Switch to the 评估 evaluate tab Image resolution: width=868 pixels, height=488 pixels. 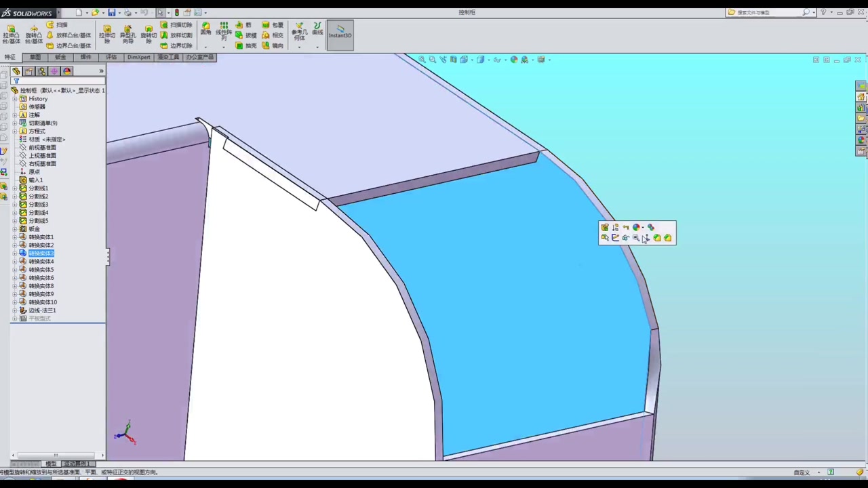coord(111,57)
